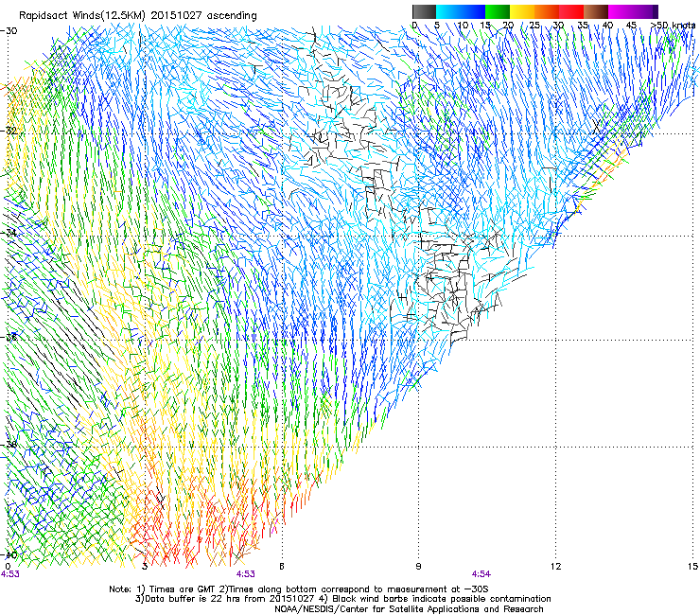
Task: Click the 'Data buffer is 22 hrs' note
Action: click(342, 599)
